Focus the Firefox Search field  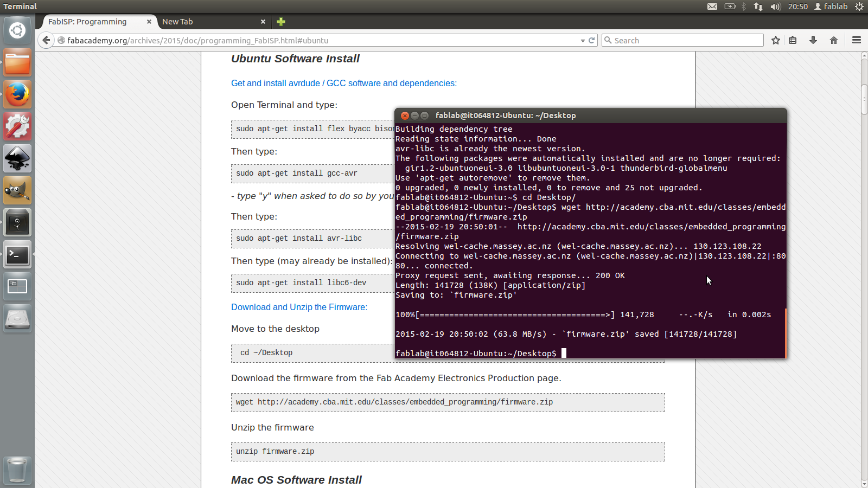[682, 40]
